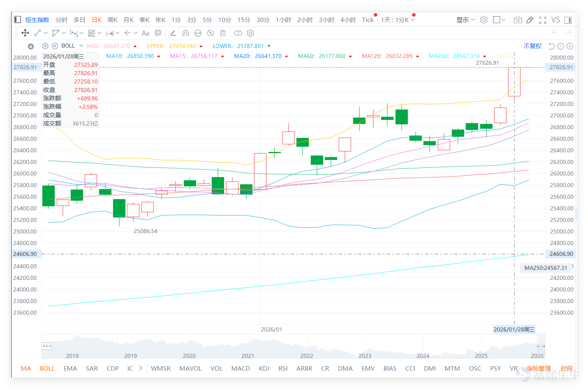Toggle the left sidebar panel icon
The width and height of the screenshot is (588, 389).
pyautogui.click(x=17, y=20)
